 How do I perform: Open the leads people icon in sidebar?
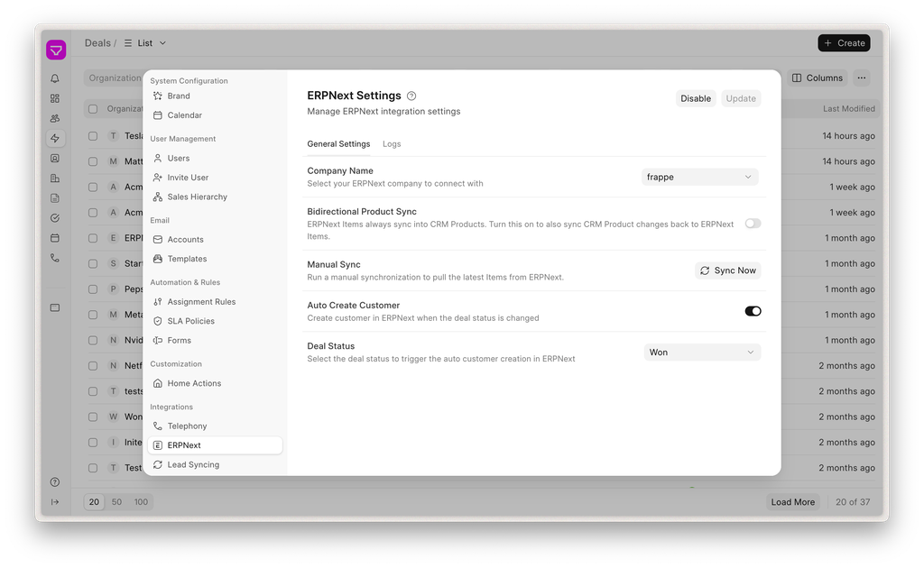55,118
